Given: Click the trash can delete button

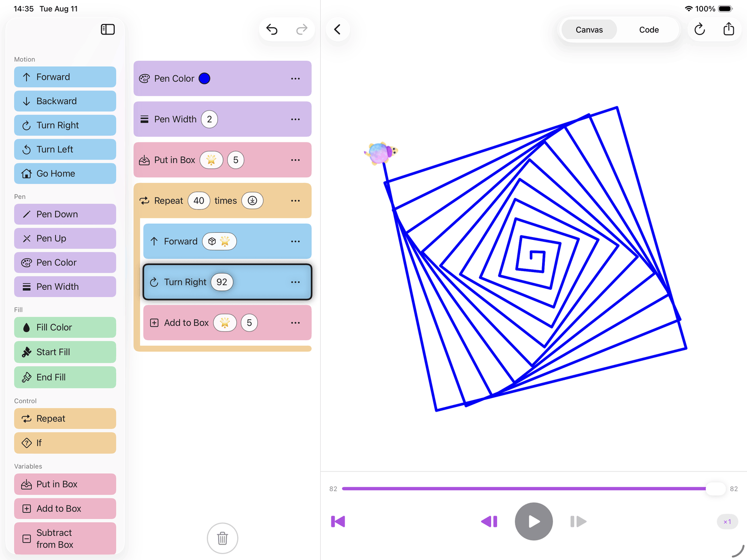Looking at the screenshot, I should [223, 538].
